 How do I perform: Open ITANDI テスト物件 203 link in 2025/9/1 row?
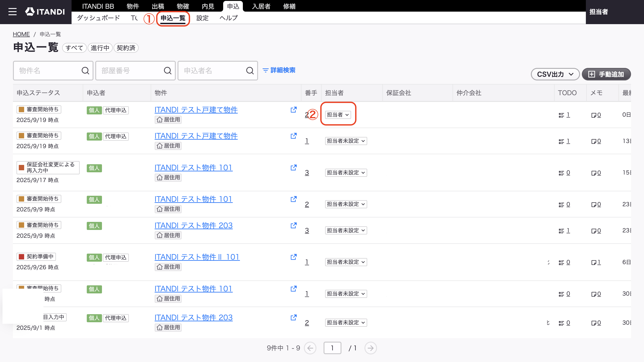click(x=193, y=317)
